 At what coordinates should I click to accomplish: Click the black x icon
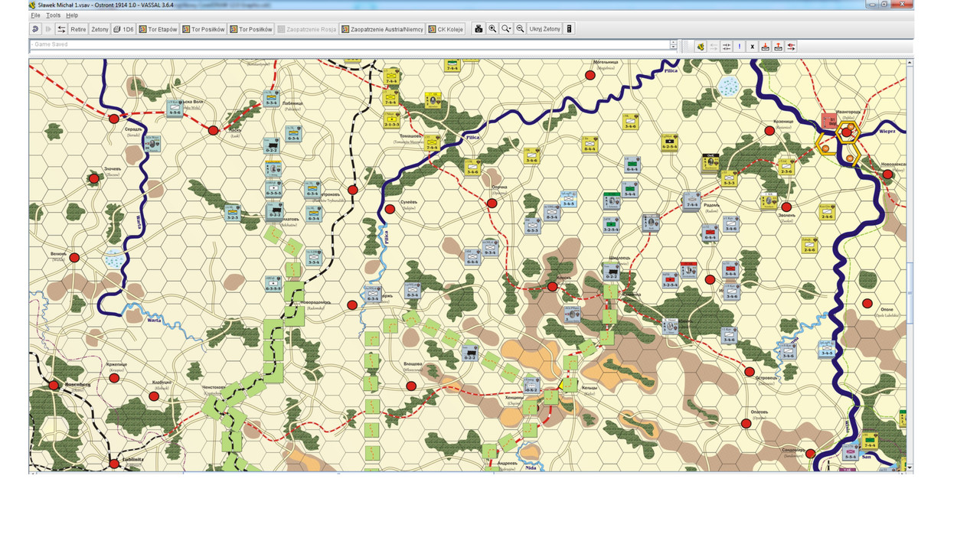click(x=753, y=47)
